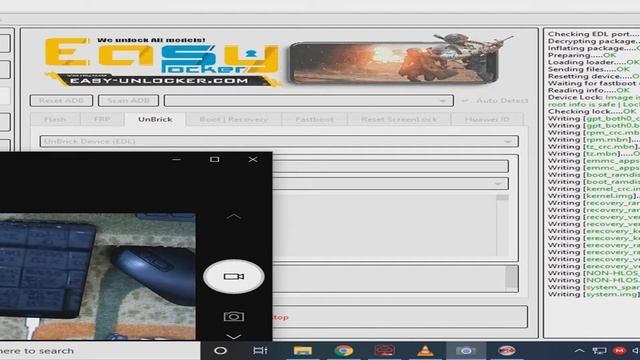Image resolution: width=640 pixels, height=360 pixels.
Task: Click the 'Loading loader.....OK' log line
Action: tap(593, 62)
